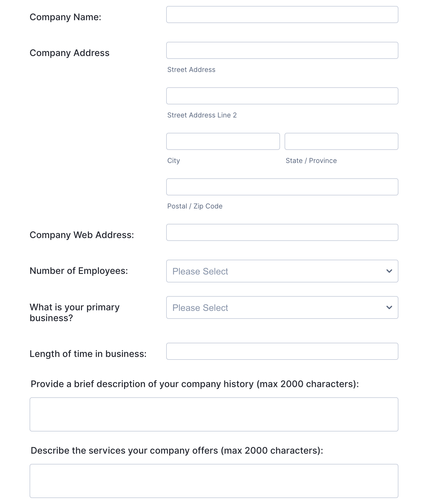
Task: Click the chevron arrow in primary business select
Action: 389,307
